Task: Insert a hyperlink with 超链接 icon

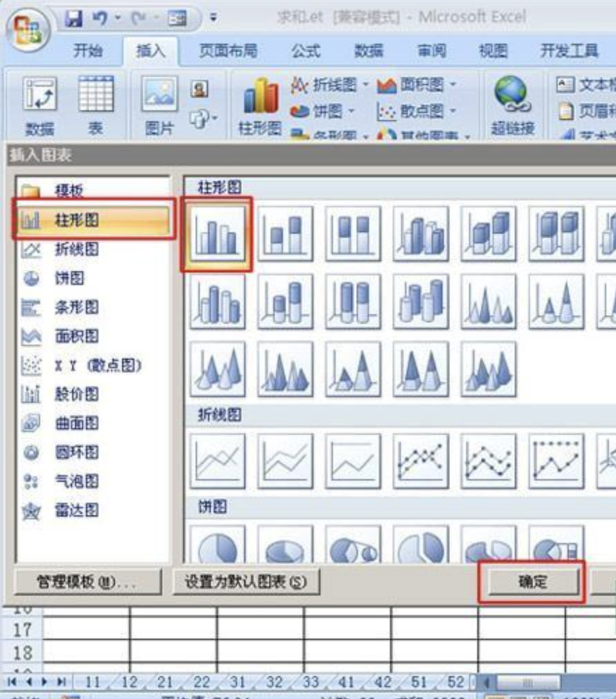Action: pyautogui.click(x=512, y=106)
